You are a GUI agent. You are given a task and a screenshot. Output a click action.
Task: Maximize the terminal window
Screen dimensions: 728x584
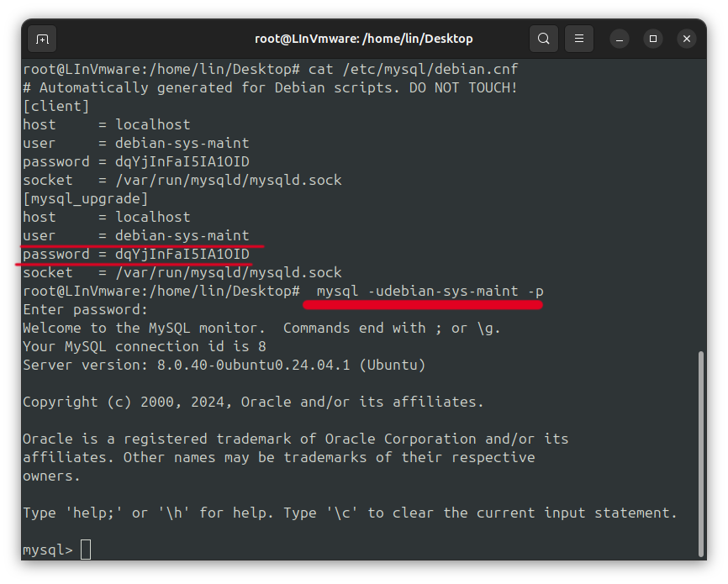(653, 39)
